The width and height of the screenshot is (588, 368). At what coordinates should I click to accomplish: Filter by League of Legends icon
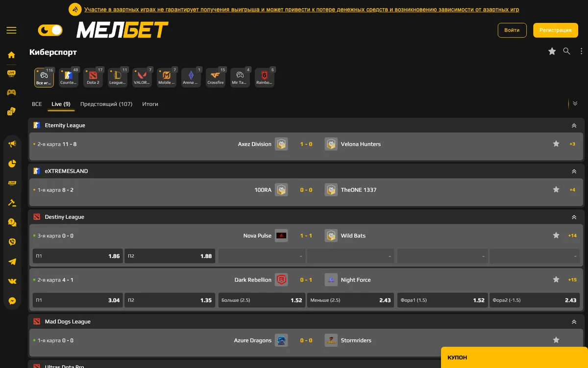tap(118, 78)
